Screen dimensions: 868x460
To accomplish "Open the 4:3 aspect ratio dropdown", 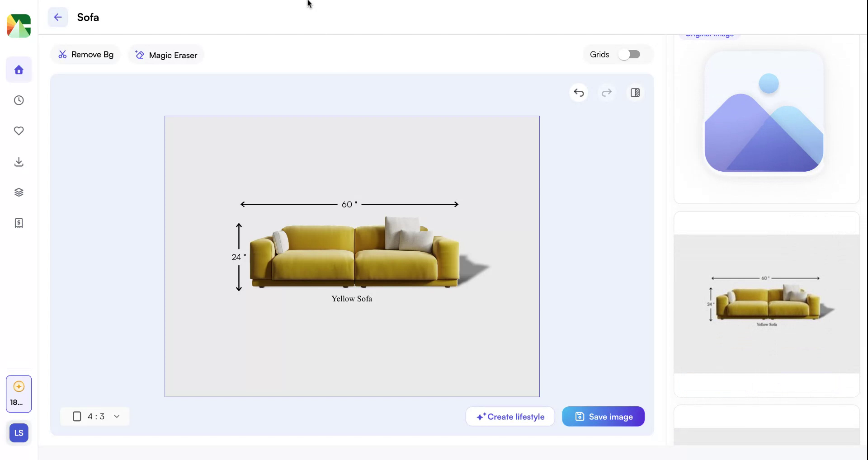I will coord(95,416).
